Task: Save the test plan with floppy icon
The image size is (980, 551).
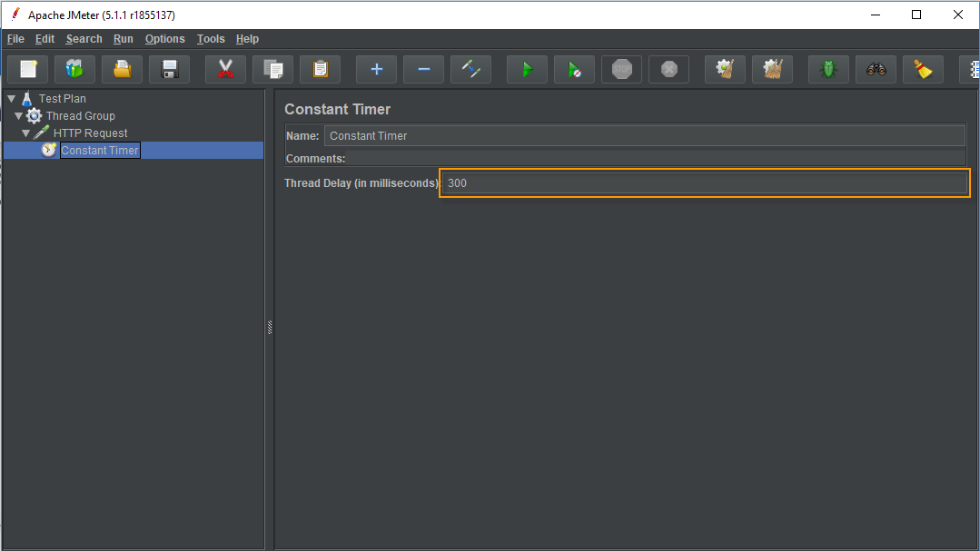Action: [169, 69]
